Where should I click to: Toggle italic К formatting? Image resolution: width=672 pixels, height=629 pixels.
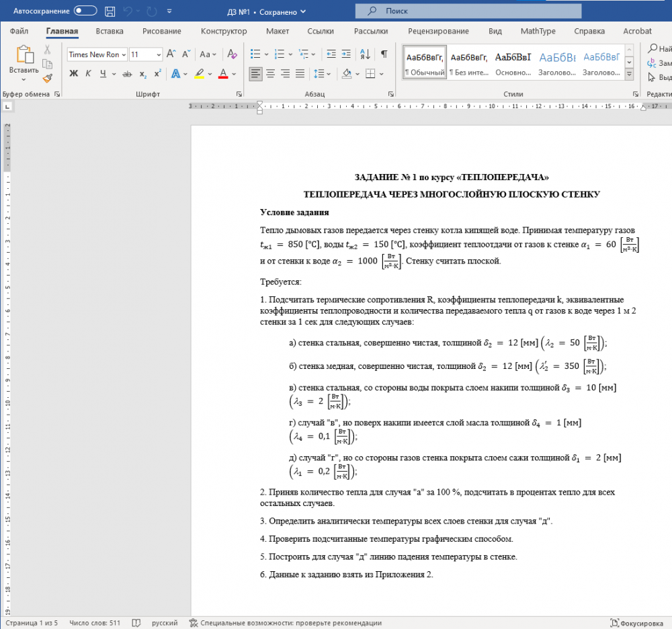(88, 74)
